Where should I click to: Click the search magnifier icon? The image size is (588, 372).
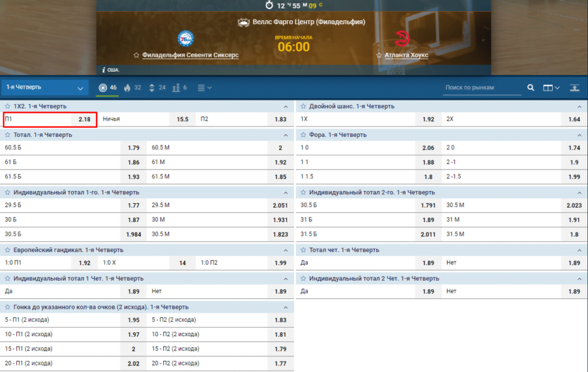pos(531,87)
